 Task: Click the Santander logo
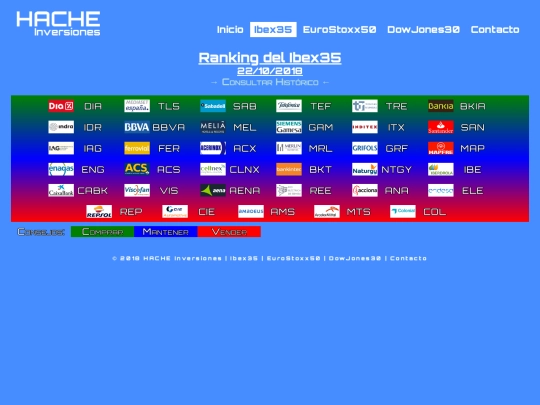pos(441,127)
